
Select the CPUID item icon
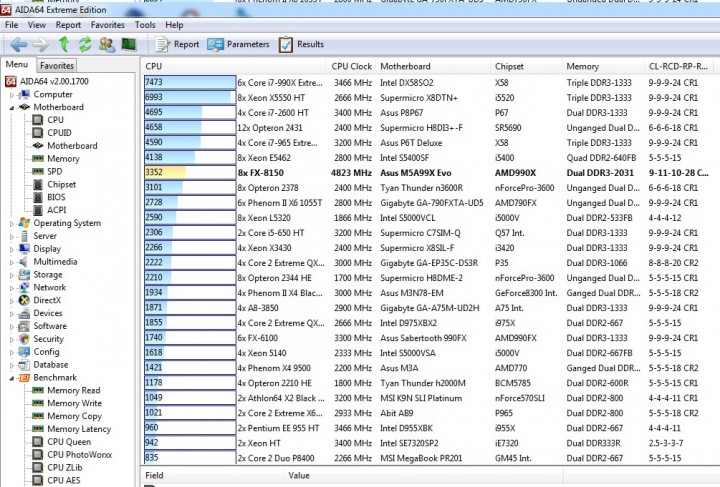click(38, 133)
